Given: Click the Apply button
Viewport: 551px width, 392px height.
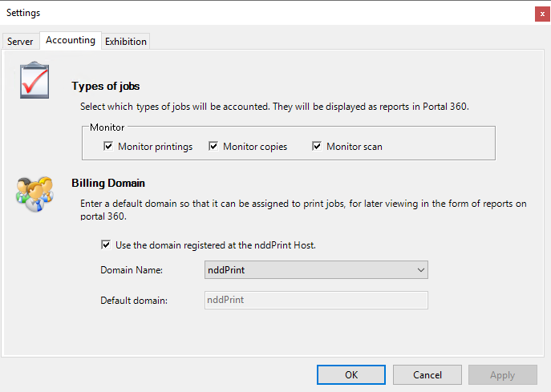Looking at the screenshot, I should [502, 374].
